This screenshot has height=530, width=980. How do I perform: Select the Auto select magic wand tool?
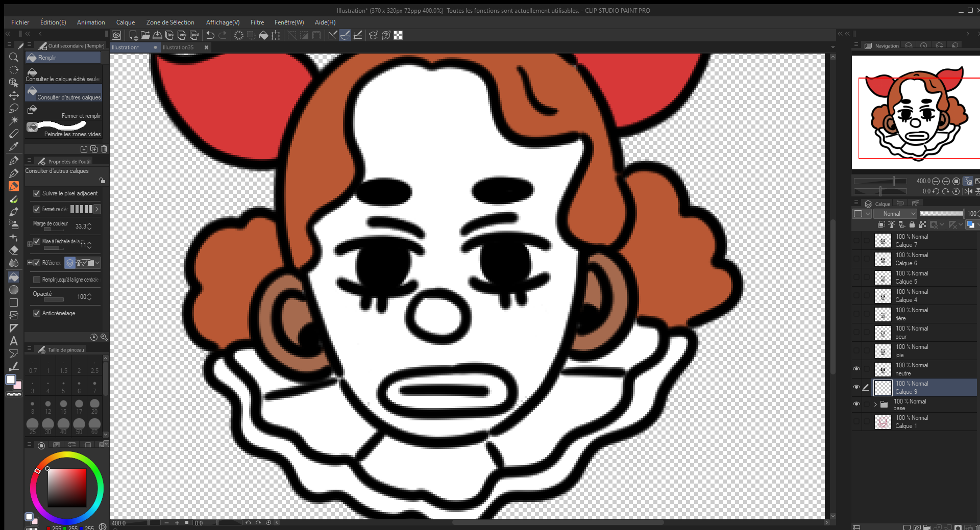(14, 121)
